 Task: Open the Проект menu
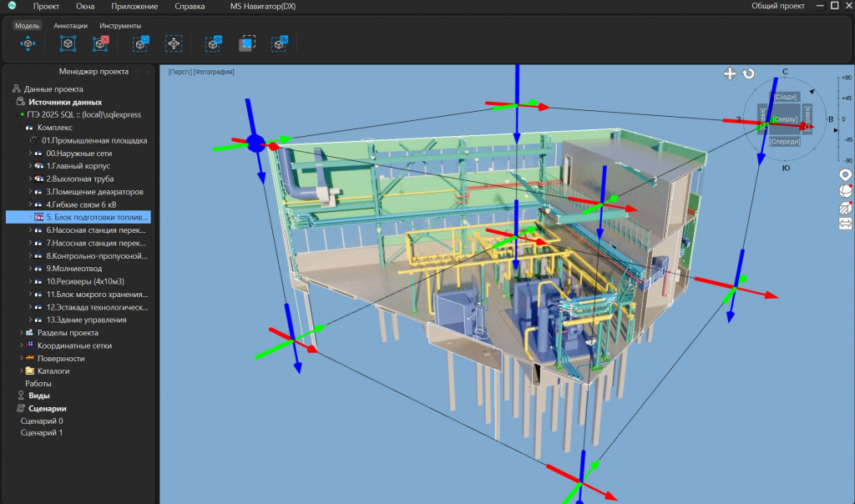tap(46, 7)
